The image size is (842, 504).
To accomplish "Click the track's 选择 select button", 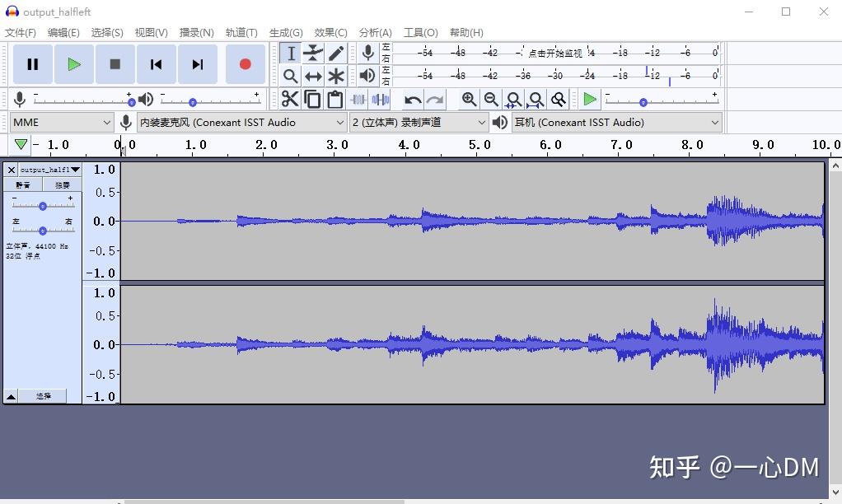I will 43,396.
